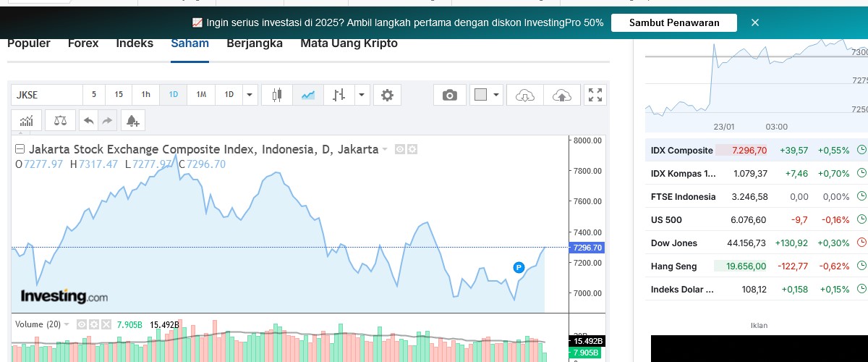Open settings for the JKSE series legend
868x362 pixels.
(x=412, y=149)
